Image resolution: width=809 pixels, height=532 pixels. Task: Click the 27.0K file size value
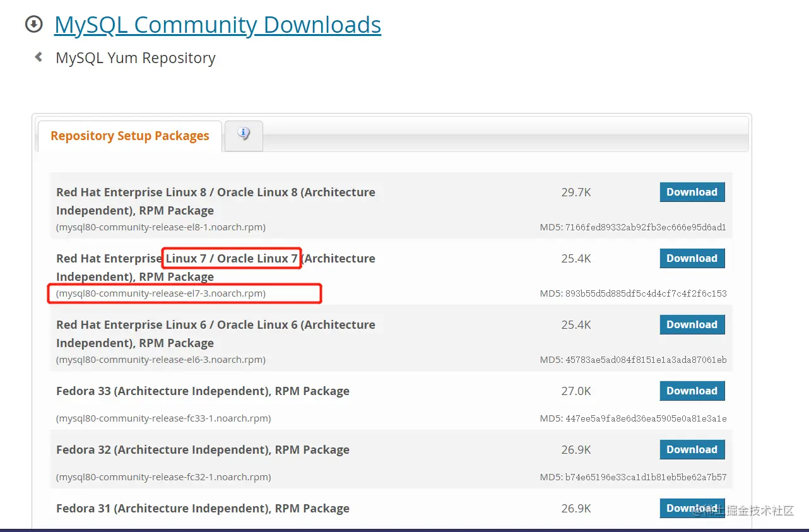(x=576, y=391)
